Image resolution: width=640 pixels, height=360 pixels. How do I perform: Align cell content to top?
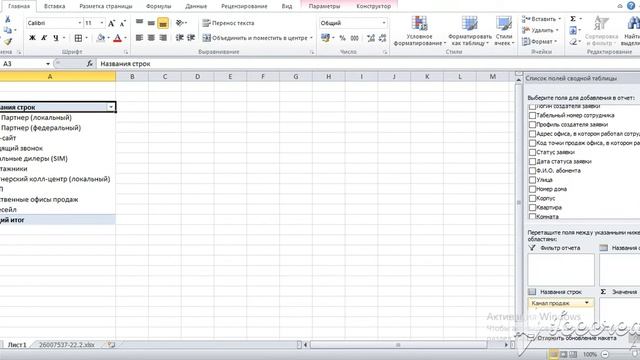(x=139, y=23)
